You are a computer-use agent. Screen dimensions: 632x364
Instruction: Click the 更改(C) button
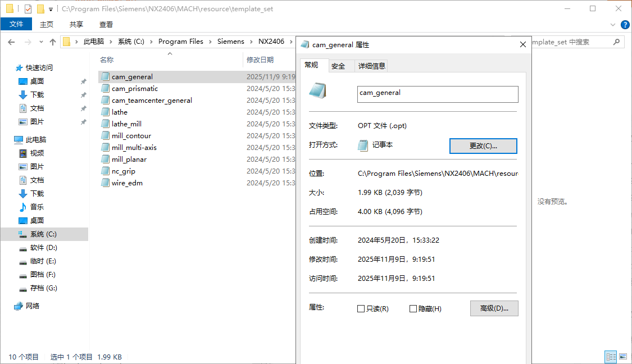coord(483,145)
